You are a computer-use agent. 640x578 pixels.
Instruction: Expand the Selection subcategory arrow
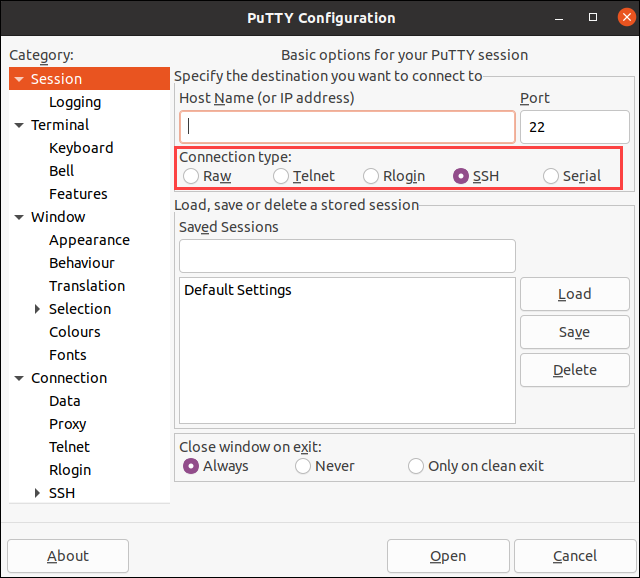pos(37,309)
